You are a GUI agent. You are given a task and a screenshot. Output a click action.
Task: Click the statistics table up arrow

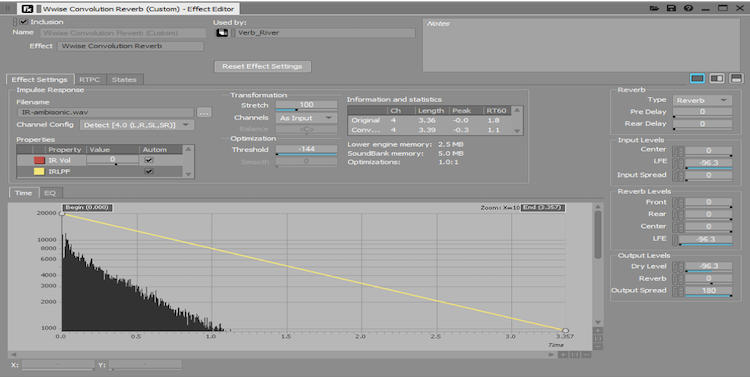point(517,110)
